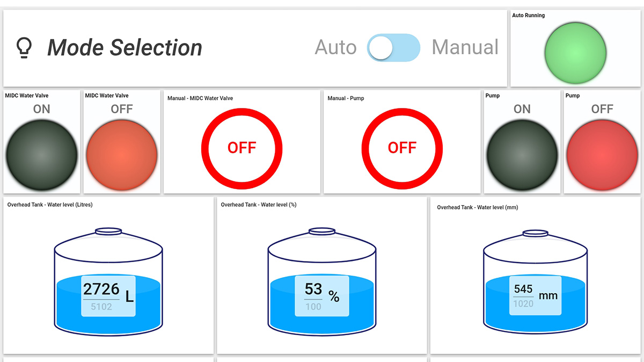The height and width of the screenshot is (362, 644).
Task: Click the red Pump OFF indicator
Action: coord(602,154)
